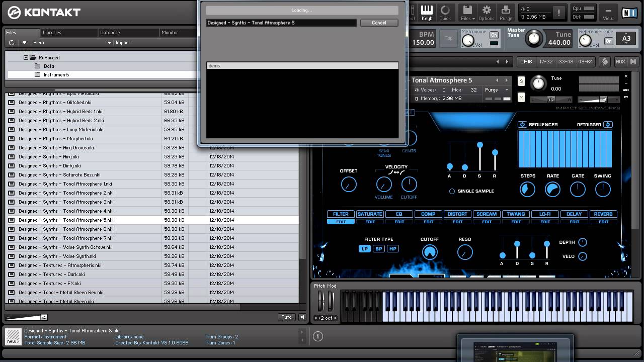Click the Tonal Atmosphere 5.nki file icon
The image size is (644, 362).
12,220
